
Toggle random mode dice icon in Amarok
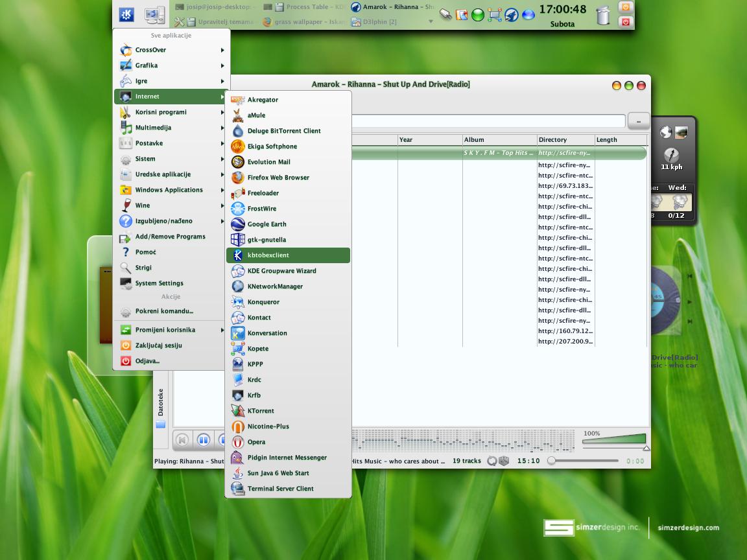pos(504,461)
